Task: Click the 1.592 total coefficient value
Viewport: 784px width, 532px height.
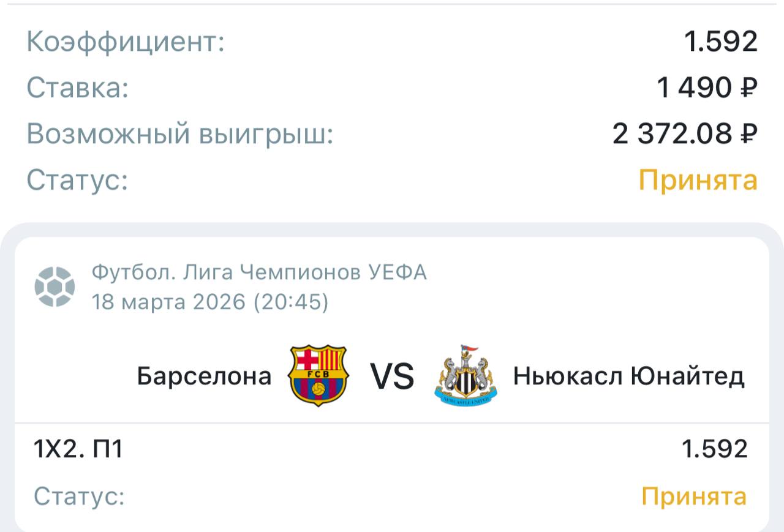Action: click(721, 42)
